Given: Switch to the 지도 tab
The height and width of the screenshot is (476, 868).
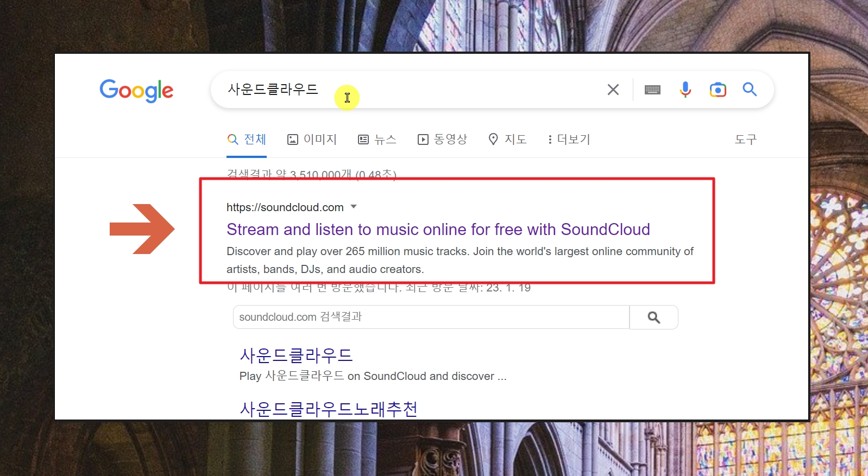Looking at the screenshot, I should click(x=507, y=139).
